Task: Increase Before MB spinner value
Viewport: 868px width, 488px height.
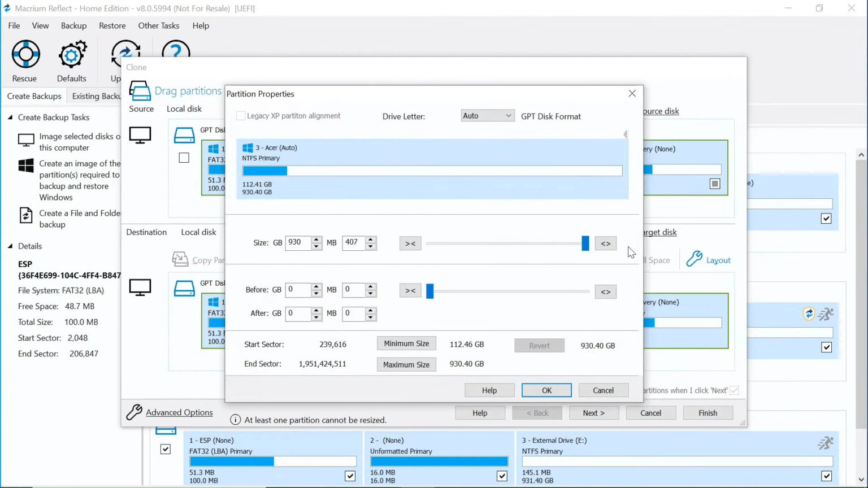Action: pyautogui.click(x=371, y=287)
